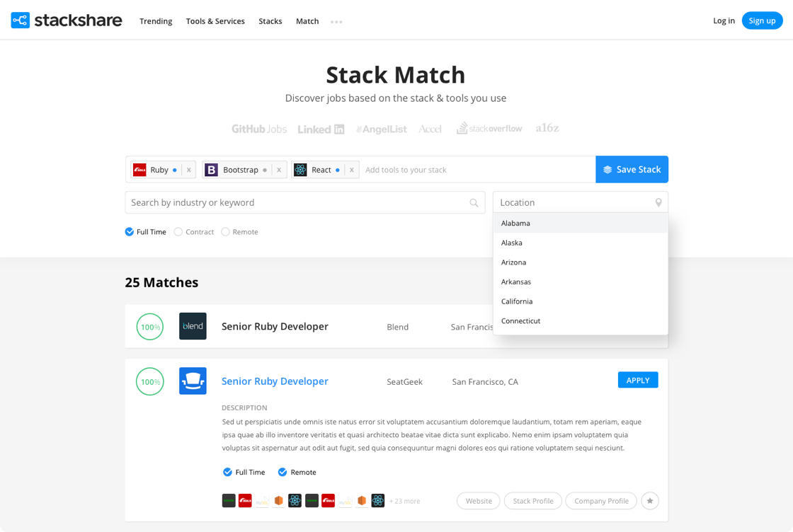
Task: Open the Website button for SeatGeek
Action: 479,501
